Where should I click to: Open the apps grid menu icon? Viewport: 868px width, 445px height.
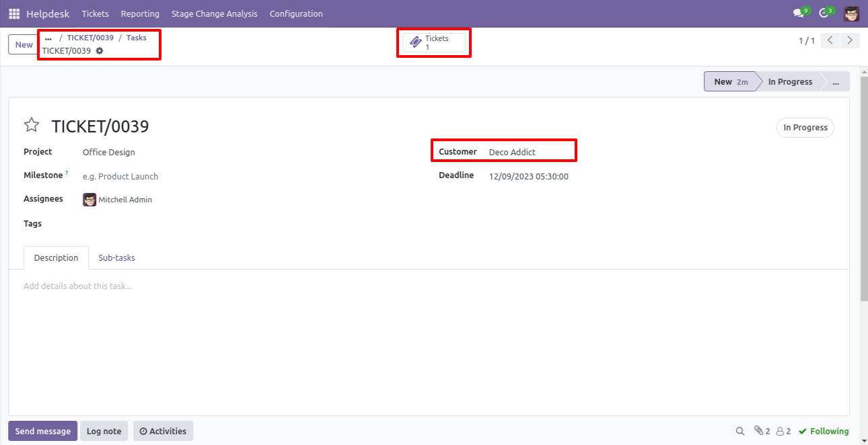coord(14,13)
